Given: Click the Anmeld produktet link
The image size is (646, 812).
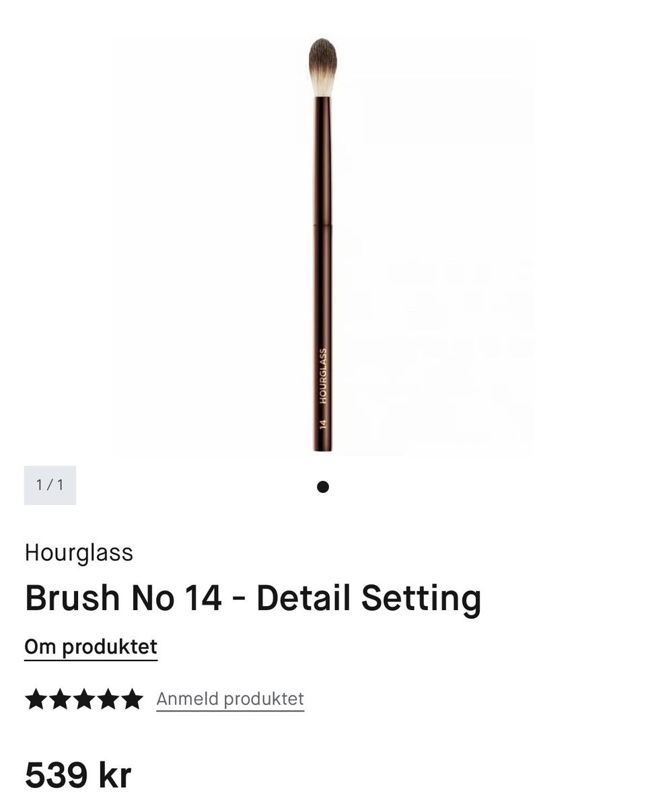Looking at the screenshot, I should click(230, 699).
